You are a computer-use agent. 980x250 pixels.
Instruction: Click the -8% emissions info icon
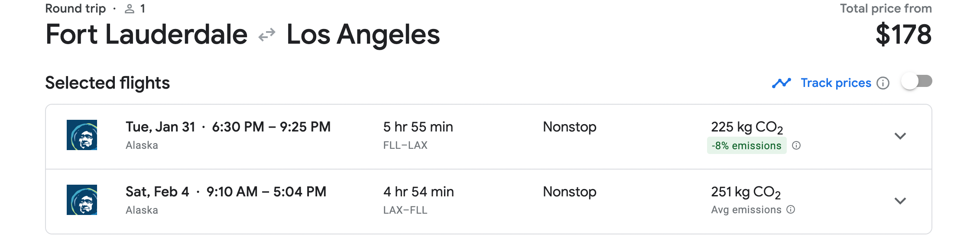coord(796,145)
